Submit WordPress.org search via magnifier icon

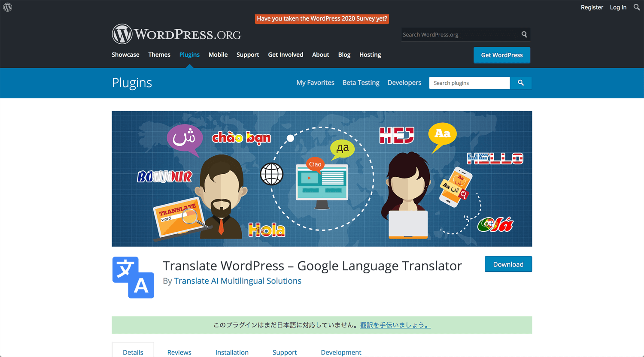tap(524, 34)
